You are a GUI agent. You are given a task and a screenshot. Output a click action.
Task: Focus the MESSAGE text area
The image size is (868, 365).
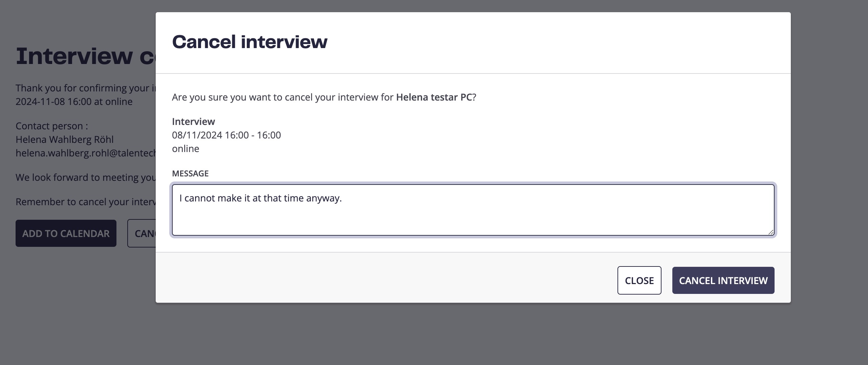[x=473, y=210]
